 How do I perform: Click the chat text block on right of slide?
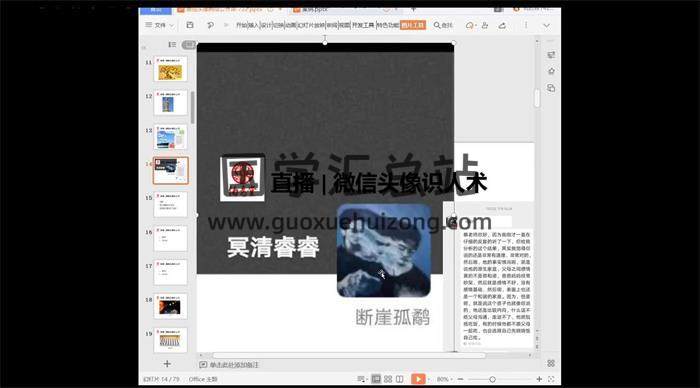(496, 286)
